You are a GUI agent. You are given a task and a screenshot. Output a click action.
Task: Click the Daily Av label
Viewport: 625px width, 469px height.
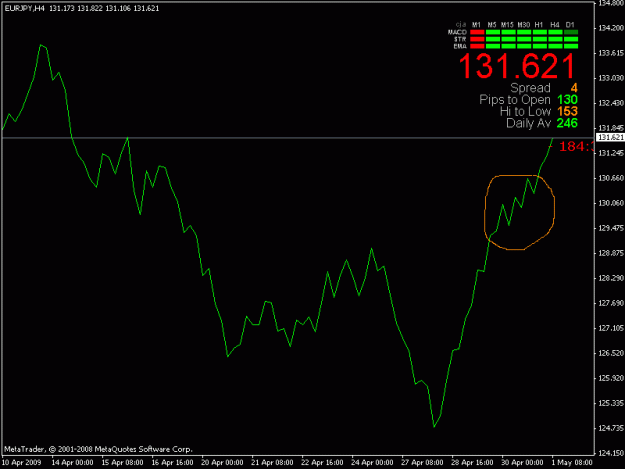pyautogui.click(x=528, y=123)
